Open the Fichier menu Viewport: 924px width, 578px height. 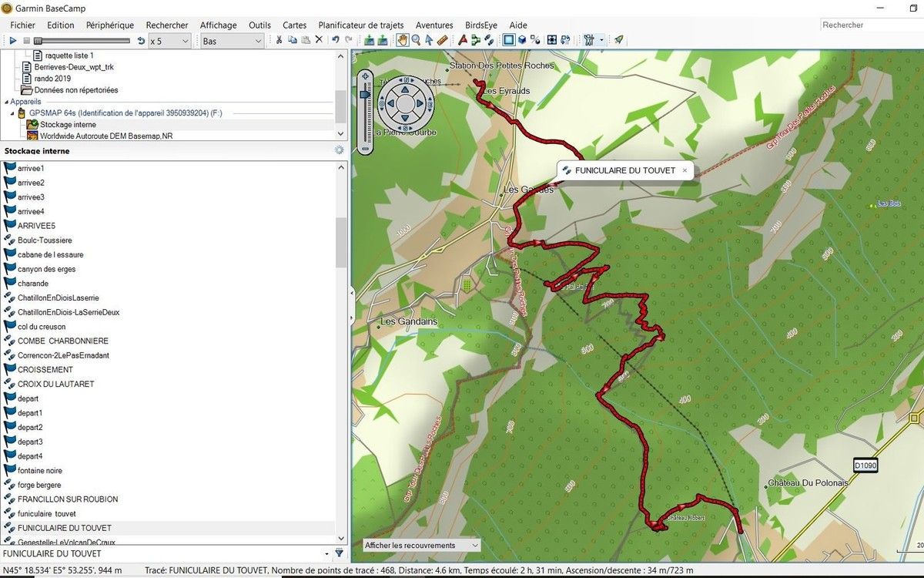tap(23, 25)
